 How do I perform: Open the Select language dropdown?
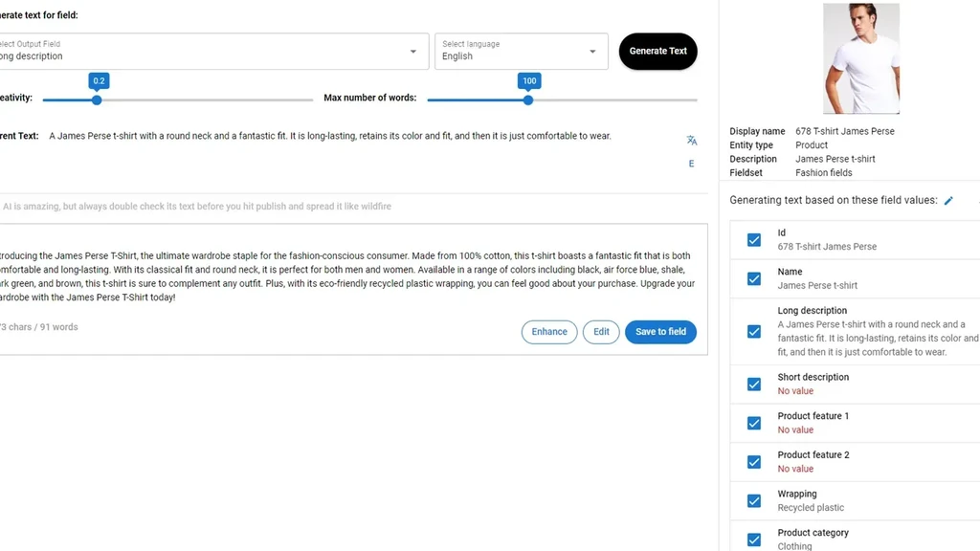coord(522,52)
